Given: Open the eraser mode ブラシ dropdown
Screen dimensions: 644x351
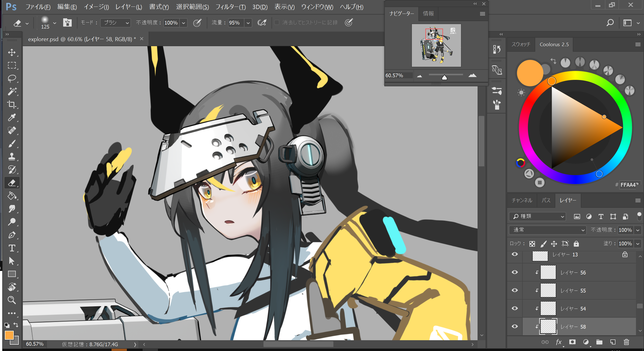Looking at the screenshot, I should tap(116, 23).
